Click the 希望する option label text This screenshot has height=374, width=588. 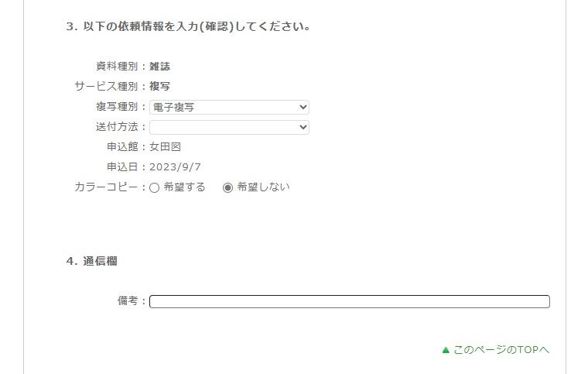[184, 187]
